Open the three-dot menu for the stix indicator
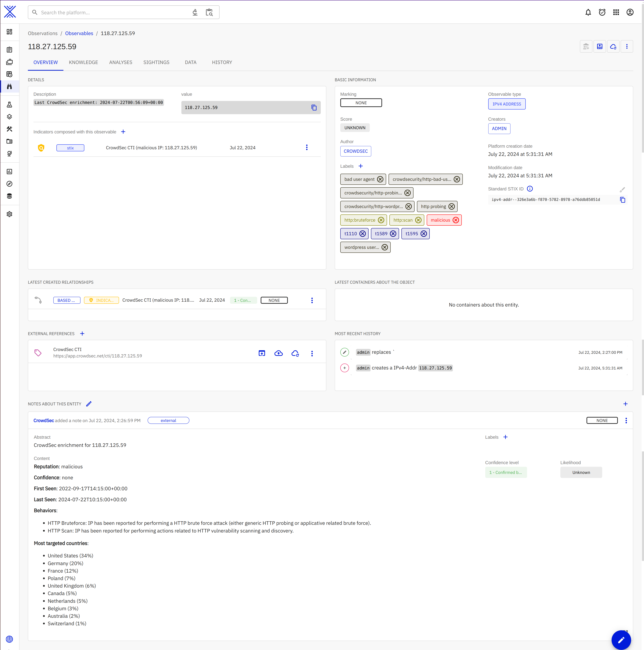Screen dimensions: 644x650 pyautogui.click(x=306, y=148)
